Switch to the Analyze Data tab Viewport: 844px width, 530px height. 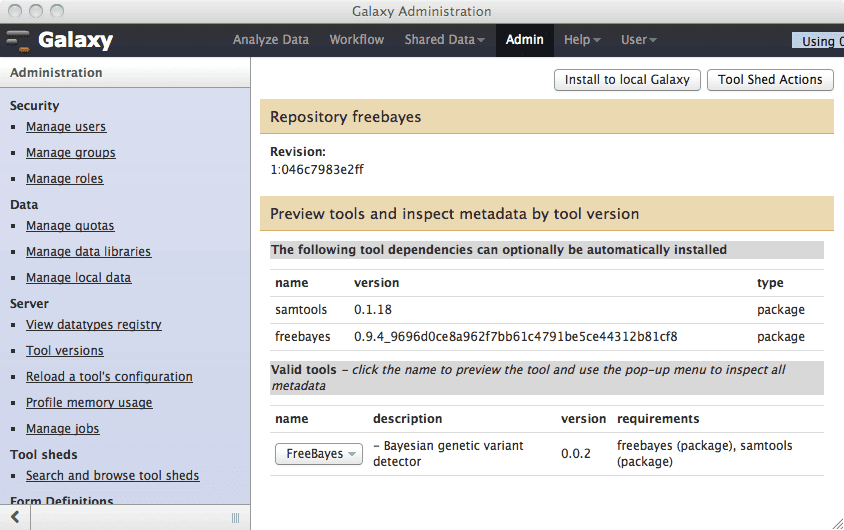point(270,40)
